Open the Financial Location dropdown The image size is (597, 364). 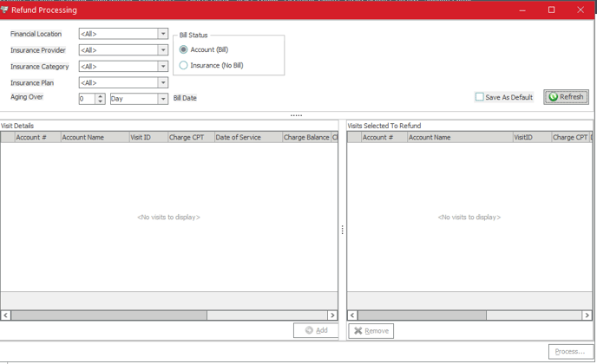[162, 34]
